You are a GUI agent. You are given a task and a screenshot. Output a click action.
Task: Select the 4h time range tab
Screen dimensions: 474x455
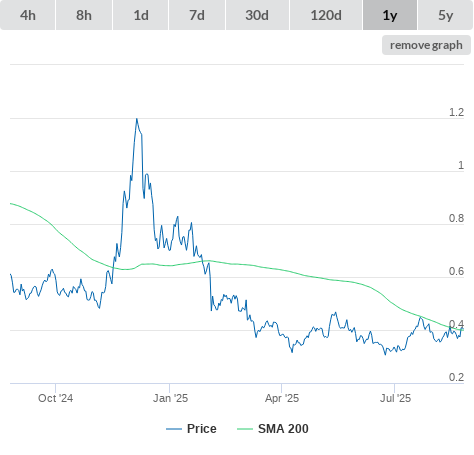(x=28, y=15)
